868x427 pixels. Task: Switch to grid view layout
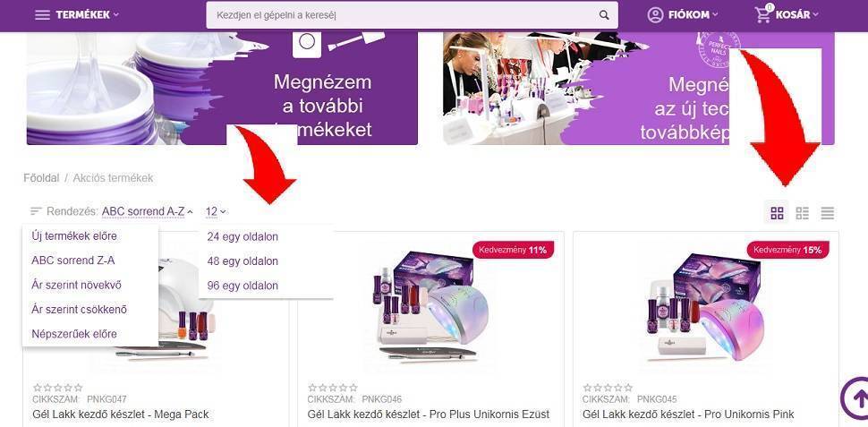[778, 213]
